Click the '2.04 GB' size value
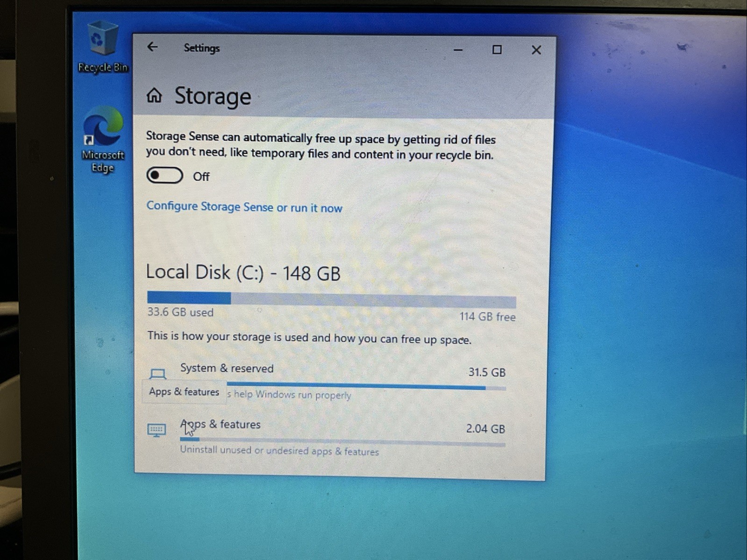The width and height of the screenshot is (747, 560). (x=485, y=429)
